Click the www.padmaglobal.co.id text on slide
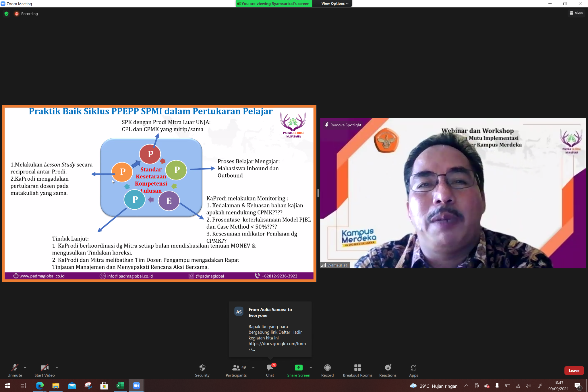This screenshot has height=392, width=588. [x=42, y=276]
